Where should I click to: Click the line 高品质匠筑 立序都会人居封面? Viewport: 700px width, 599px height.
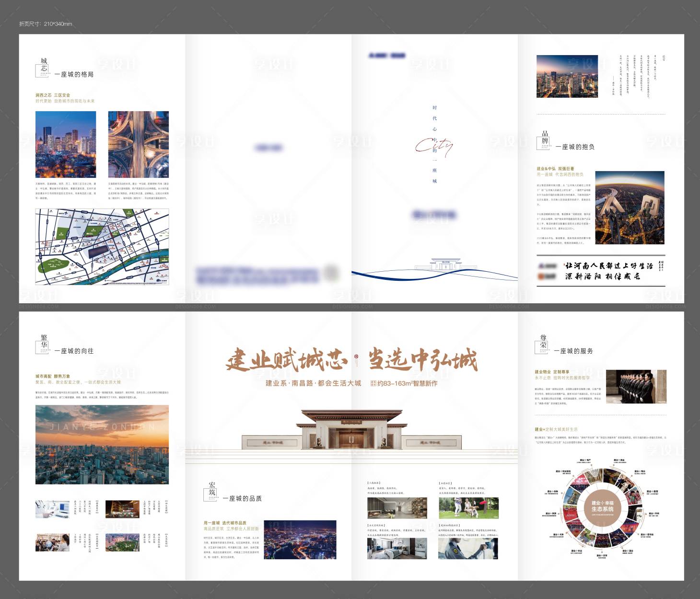coord(231,529)
